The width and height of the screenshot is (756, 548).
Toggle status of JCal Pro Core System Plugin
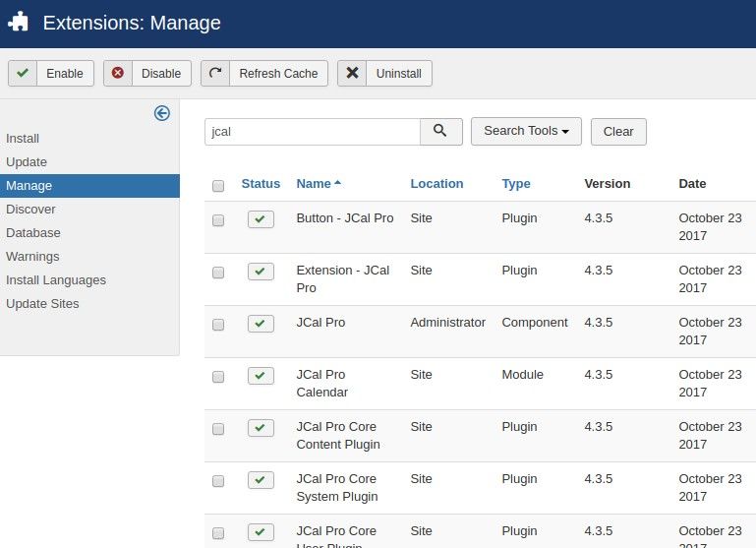pyautogui.click(x=261, y=480)
